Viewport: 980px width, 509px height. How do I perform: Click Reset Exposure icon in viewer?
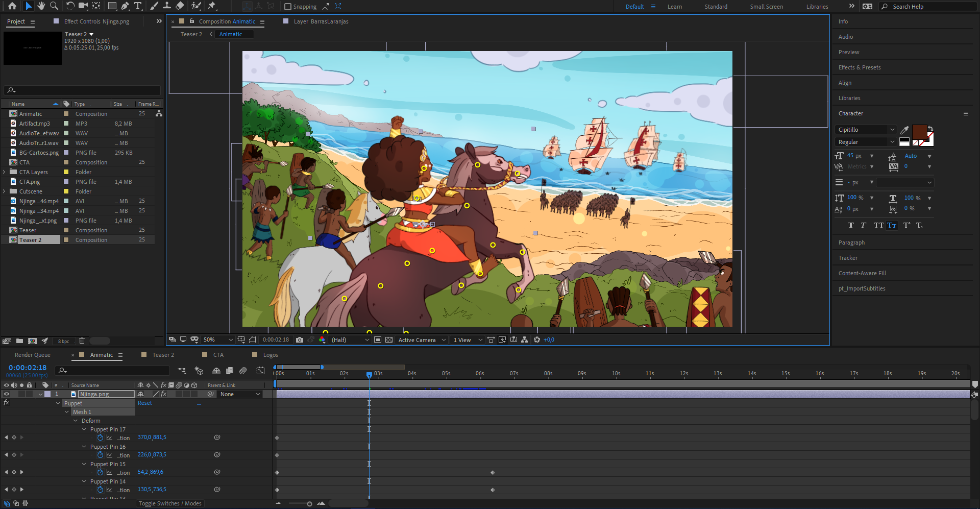(537, 340)
